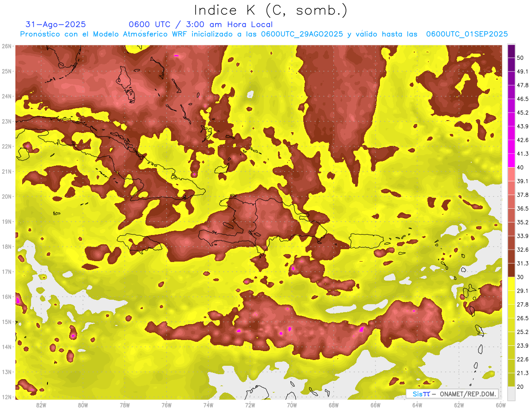Click the 62W longitude label

point(459,405)
